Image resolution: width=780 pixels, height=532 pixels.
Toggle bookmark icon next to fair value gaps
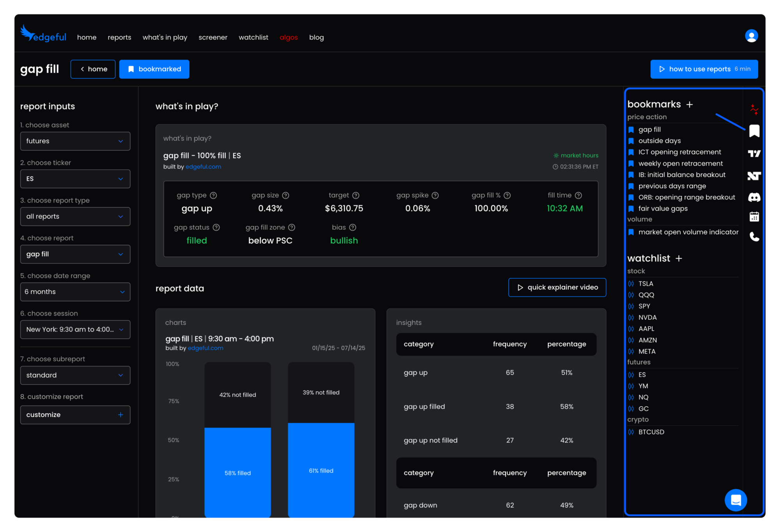pos(631,209)
